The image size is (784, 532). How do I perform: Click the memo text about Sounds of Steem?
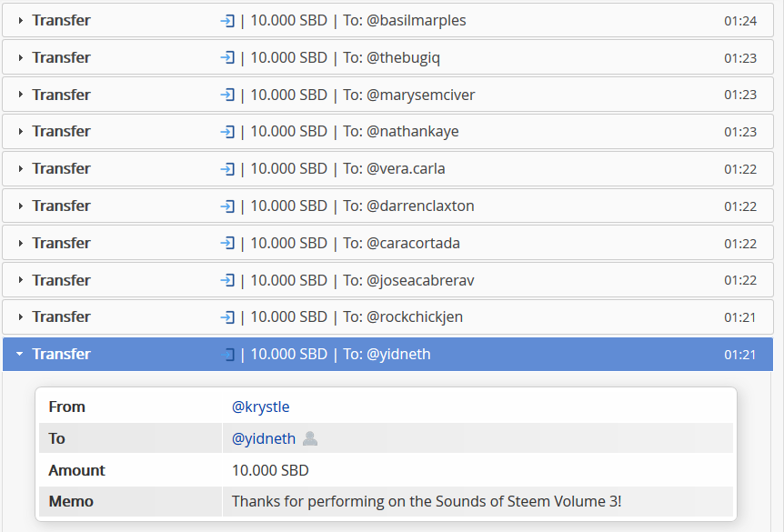click(427, 501)
